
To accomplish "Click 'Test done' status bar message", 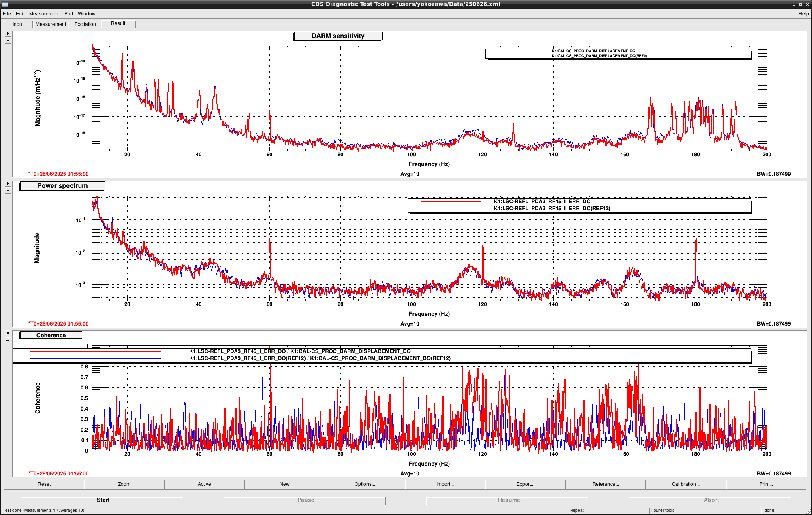I will coord(44,511).
